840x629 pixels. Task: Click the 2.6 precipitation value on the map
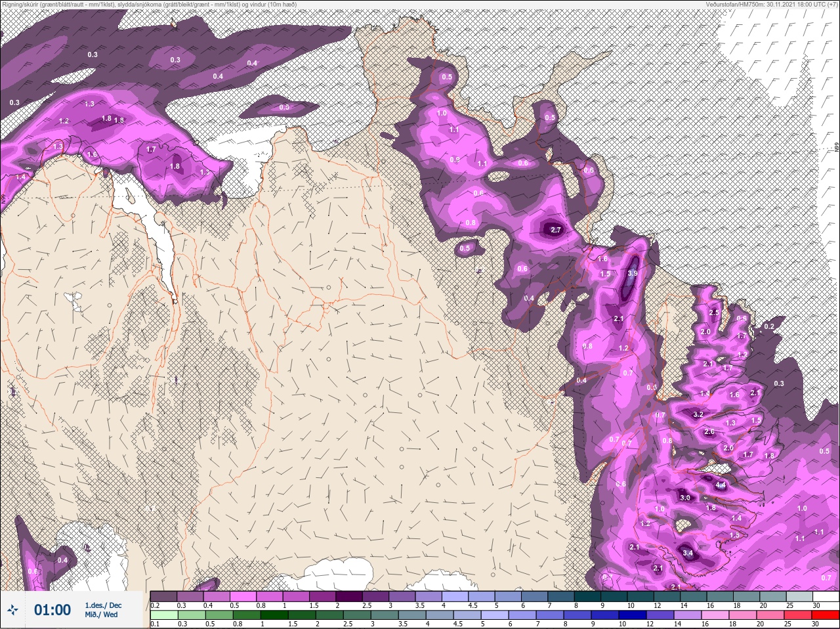(x=709, y=432)
